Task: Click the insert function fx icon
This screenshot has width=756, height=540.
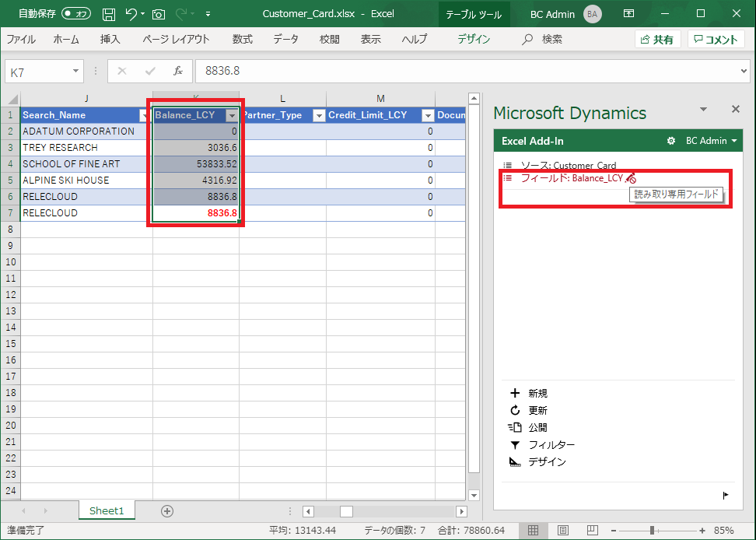Action: tap(178, 71)
